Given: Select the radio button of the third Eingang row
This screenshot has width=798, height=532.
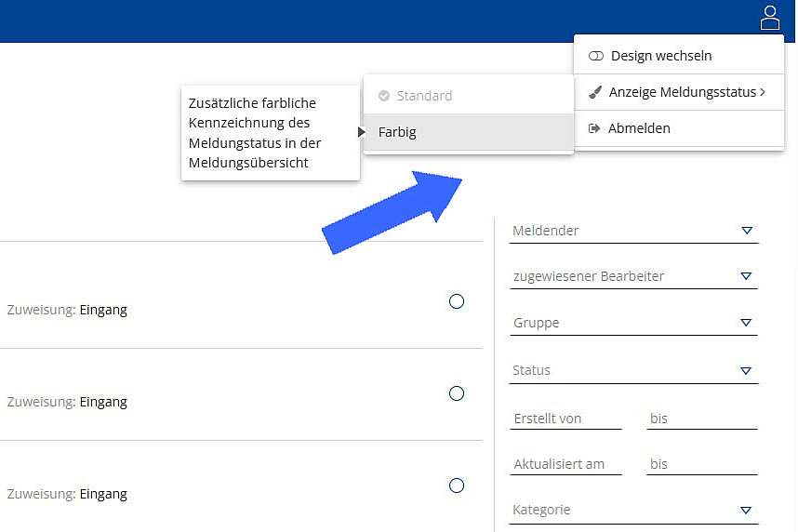Looking at the screenshot, I should click(457, 485).
